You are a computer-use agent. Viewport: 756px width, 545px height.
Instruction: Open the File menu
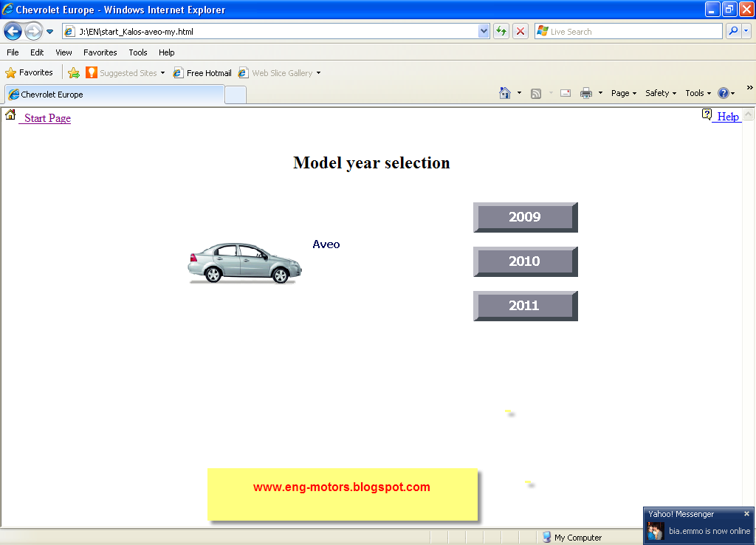(13, 52)
